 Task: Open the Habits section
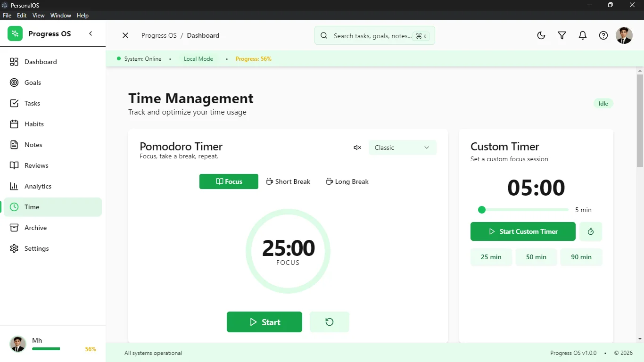53,124
